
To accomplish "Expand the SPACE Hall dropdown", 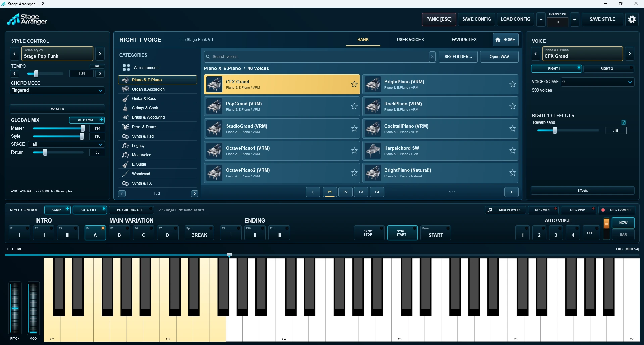I will 66,144.
